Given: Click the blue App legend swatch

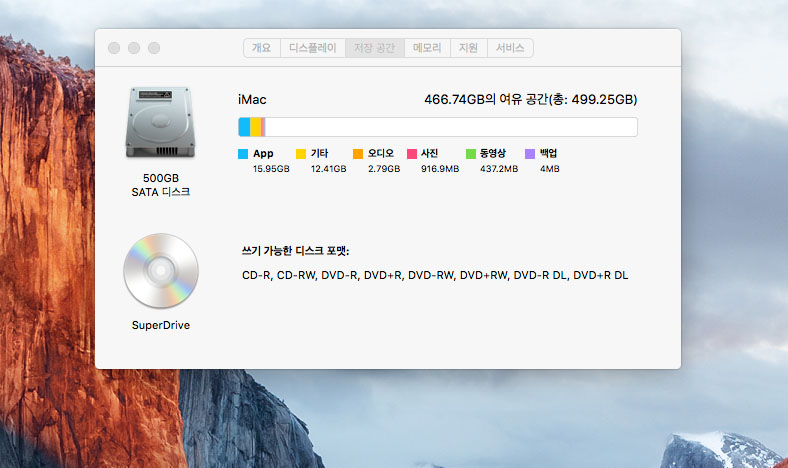Looking at the screenshot, I should (243, 154).
